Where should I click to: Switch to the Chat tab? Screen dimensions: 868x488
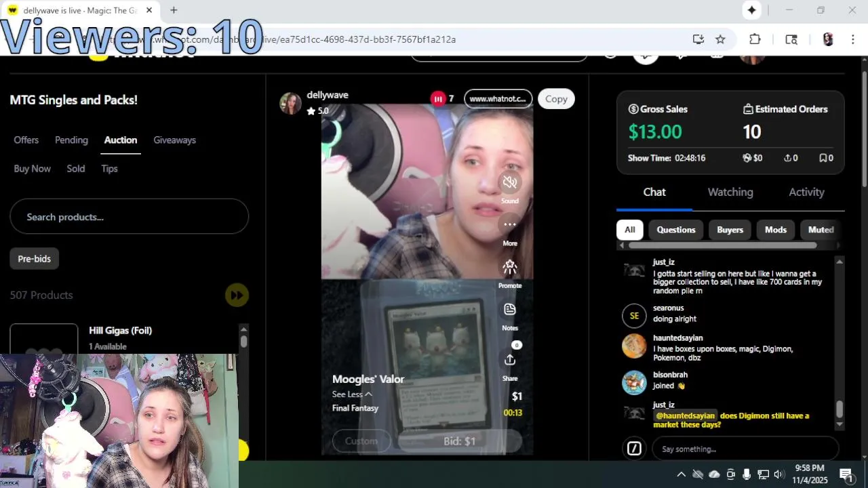(654, 192)
